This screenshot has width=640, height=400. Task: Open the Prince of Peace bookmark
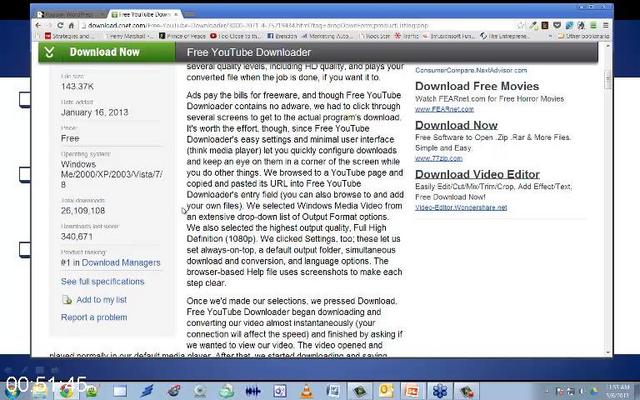click(182, 36)
